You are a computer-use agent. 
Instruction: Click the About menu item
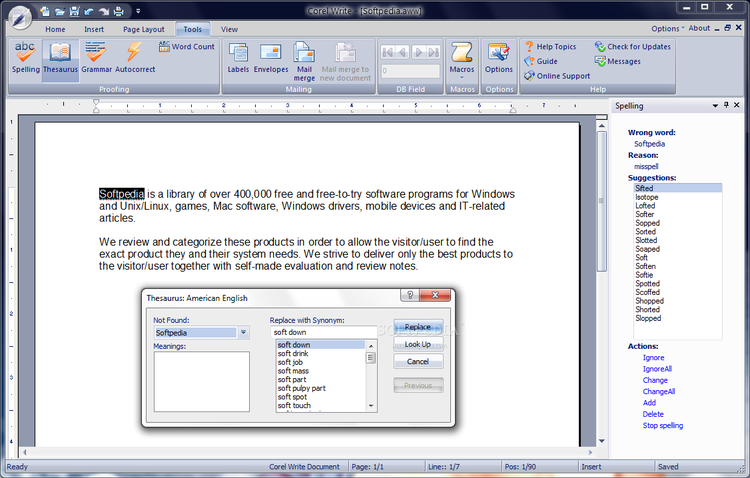(x=699, y=28)
